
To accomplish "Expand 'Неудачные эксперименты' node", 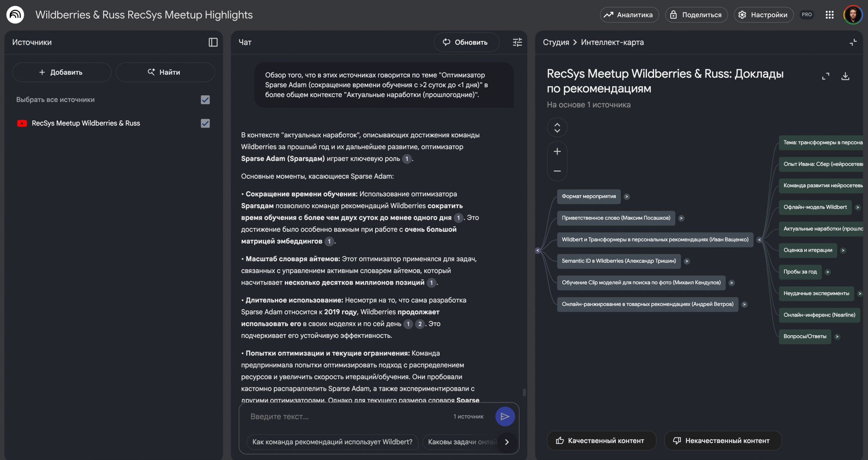I will pos(860,293).
